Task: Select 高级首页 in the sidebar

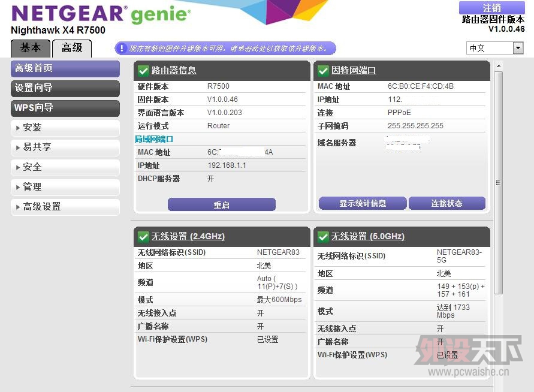Action: (x=65, y=68)
